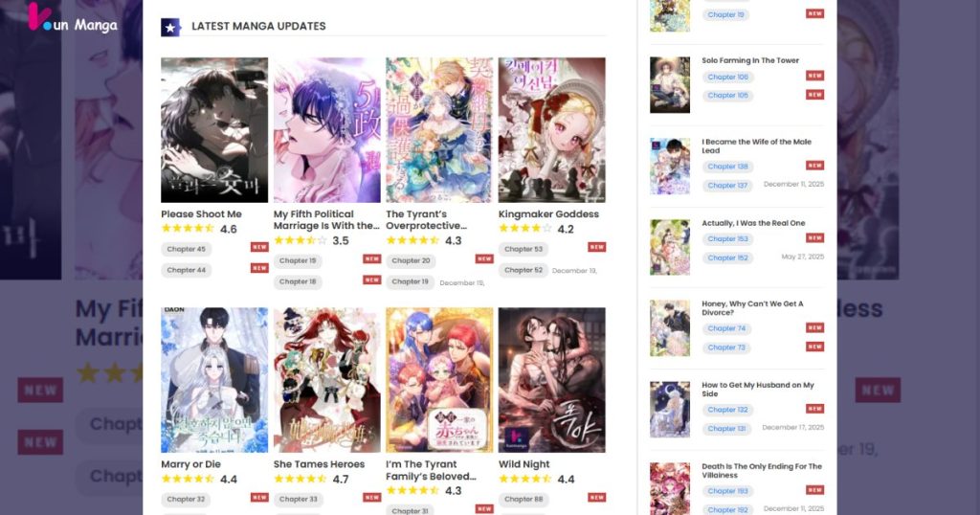Click the Kun Manga logo
Screen dimensions: 980x515
pos(73,19)
